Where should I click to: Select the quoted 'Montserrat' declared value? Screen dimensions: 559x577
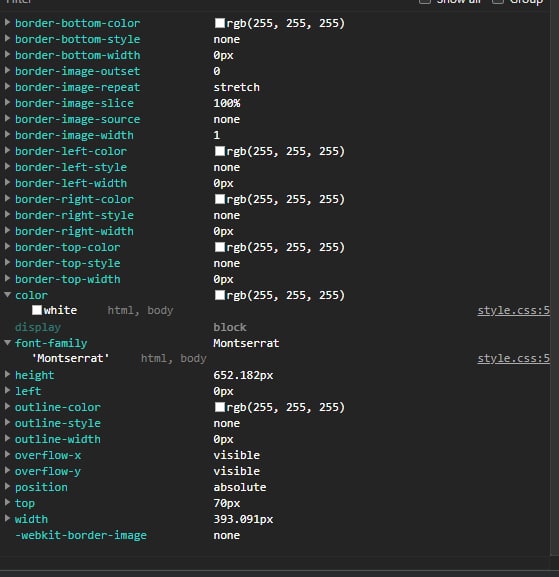pos(70,358)
